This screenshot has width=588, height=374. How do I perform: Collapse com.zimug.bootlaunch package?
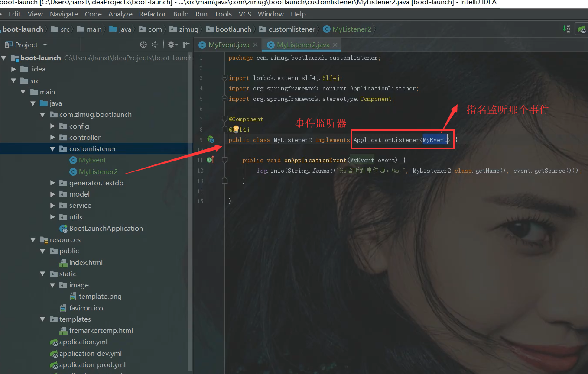(x=42, y=114)
